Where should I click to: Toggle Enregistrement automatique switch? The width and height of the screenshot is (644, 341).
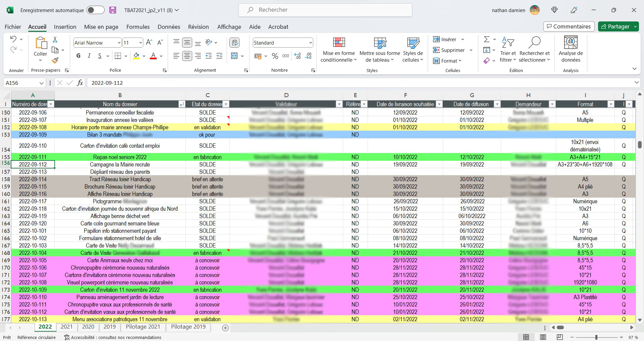(96, 10)
